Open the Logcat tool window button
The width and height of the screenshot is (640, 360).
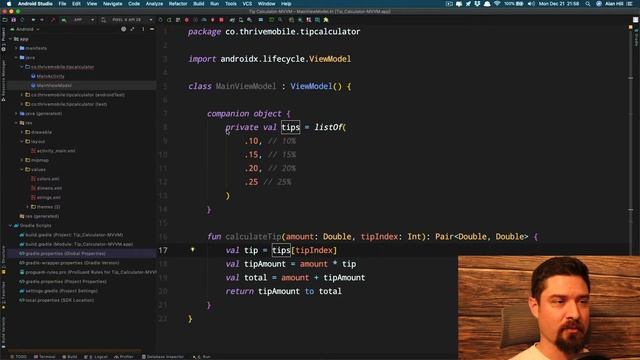click(x=96, y=357)
